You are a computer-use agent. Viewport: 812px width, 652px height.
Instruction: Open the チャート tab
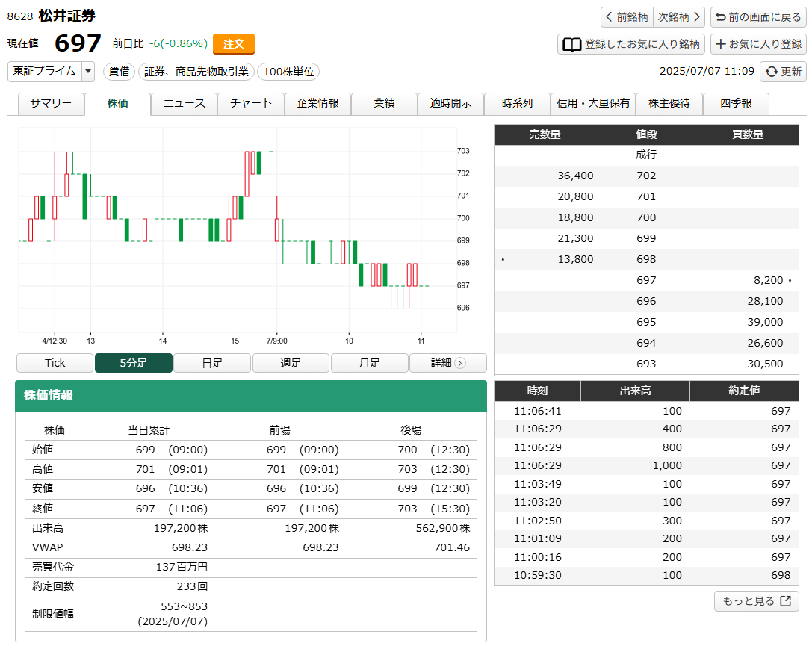[251, 104]
